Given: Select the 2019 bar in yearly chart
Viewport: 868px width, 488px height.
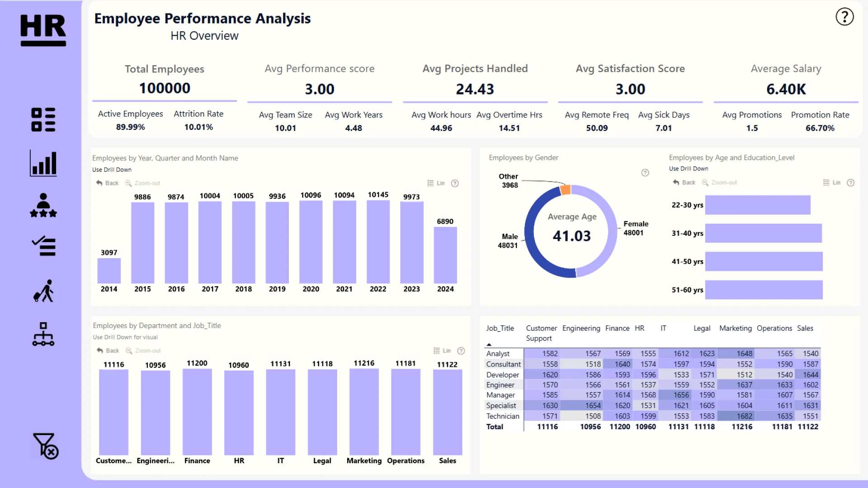Looking at the screenshot, I should pos(277,243).
